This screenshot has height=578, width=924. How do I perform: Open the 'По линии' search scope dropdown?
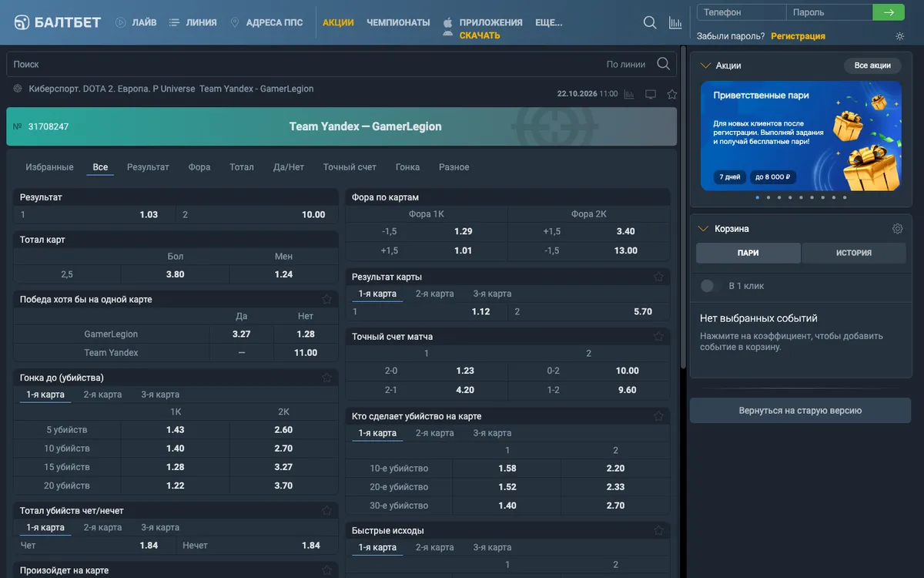[x=626, y=65]
